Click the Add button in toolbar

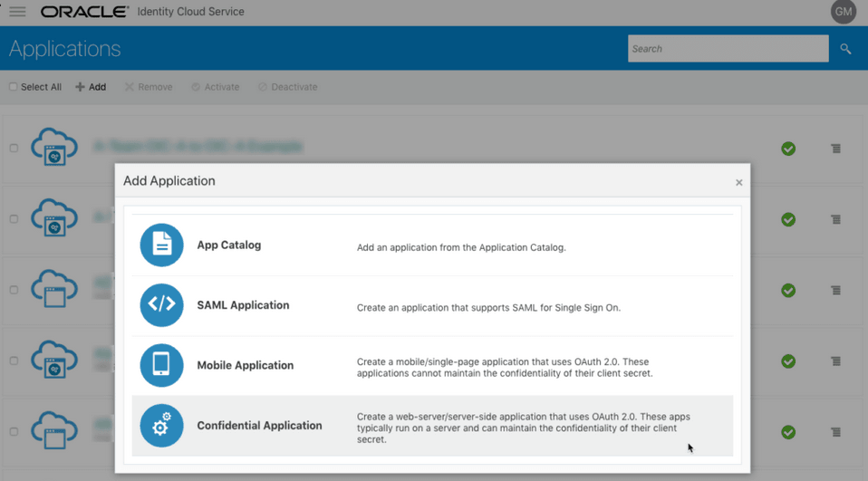click(91, 87)
